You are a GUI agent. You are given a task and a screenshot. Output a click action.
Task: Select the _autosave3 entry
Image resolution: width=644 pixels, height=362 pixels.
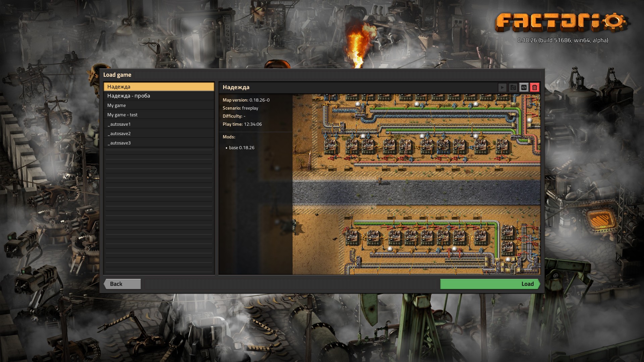tap(159, 143)
